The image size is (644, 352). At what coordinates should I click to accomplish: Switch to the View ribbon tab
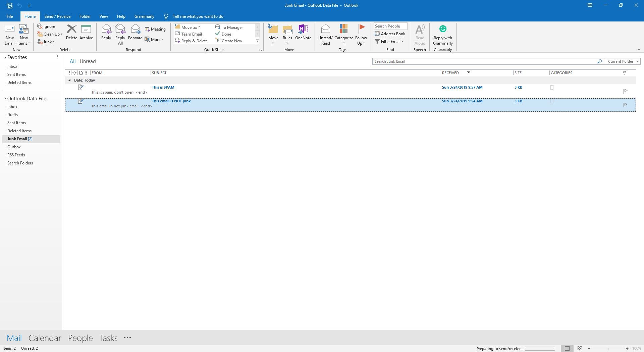103,16
